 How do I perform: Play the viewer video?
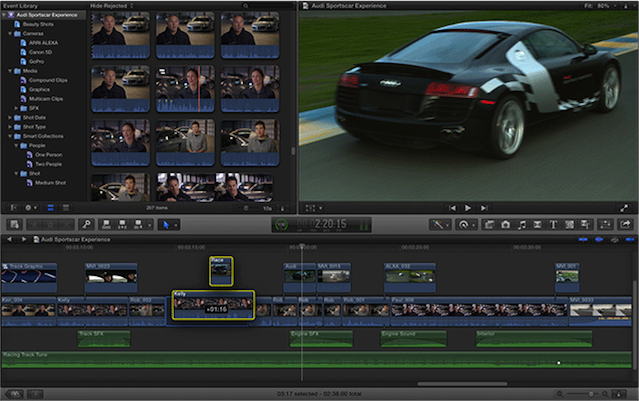click(468, 208)
